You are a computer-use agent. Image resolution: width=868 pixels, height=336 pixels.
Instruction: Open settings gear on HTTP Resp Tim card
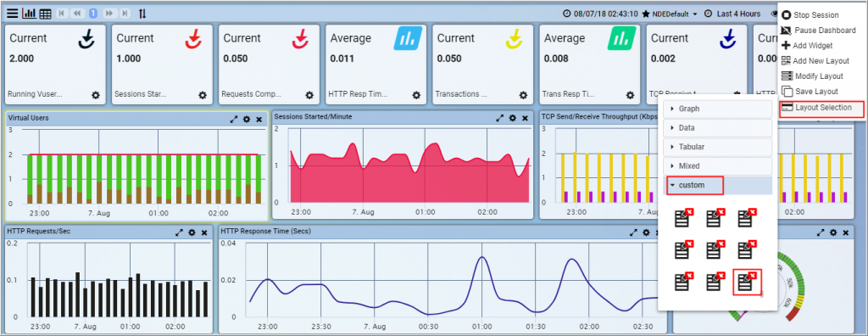[x=416, y=95]
